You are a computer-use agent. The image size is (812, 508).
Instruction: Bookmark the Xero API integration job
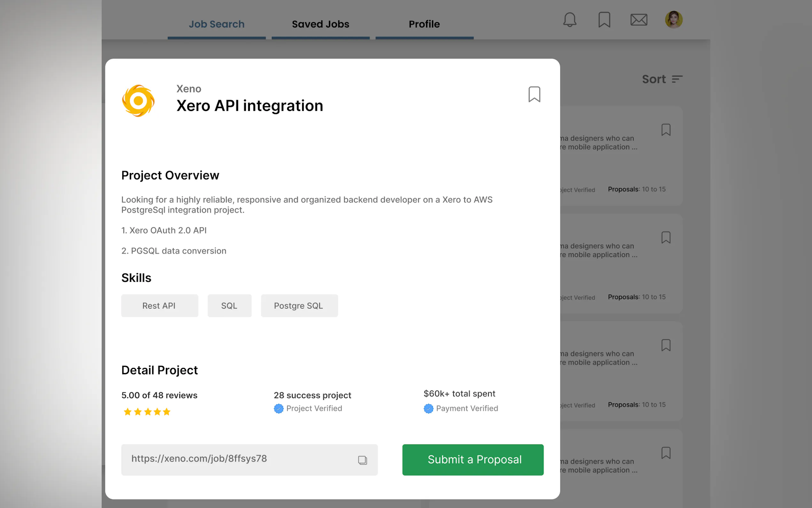coord(534,94)
